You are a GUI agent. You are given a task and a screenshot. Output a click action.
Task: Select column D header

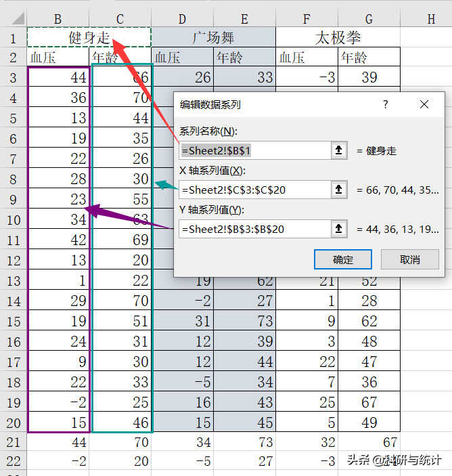(182, 19)
